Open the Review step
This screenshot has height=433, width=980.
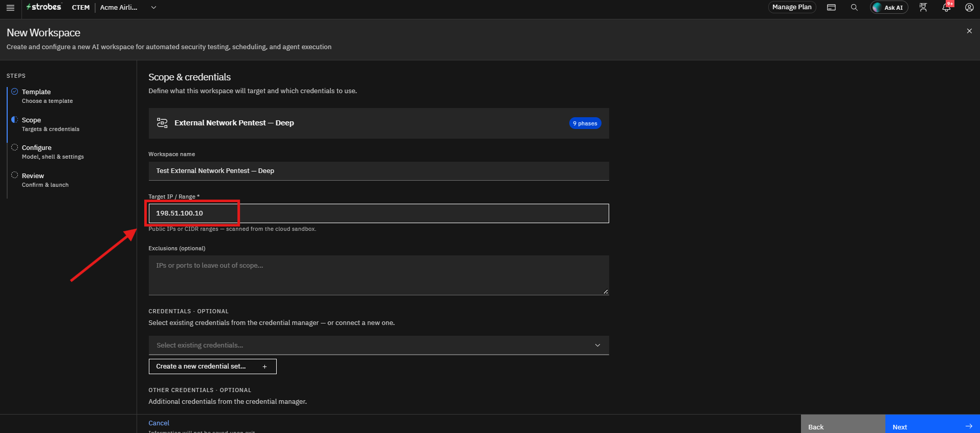click(x=45, y=180)
